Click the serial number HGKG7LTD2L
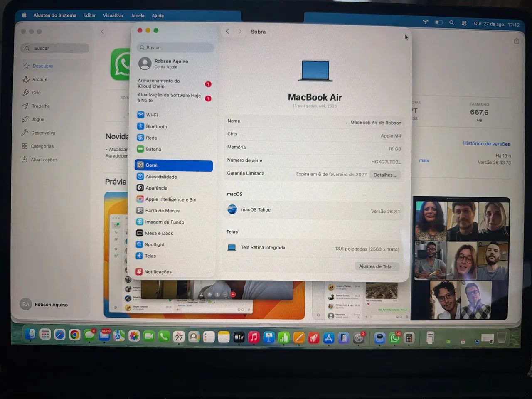This screenshot has height=399, width=532. click(386, 162)
